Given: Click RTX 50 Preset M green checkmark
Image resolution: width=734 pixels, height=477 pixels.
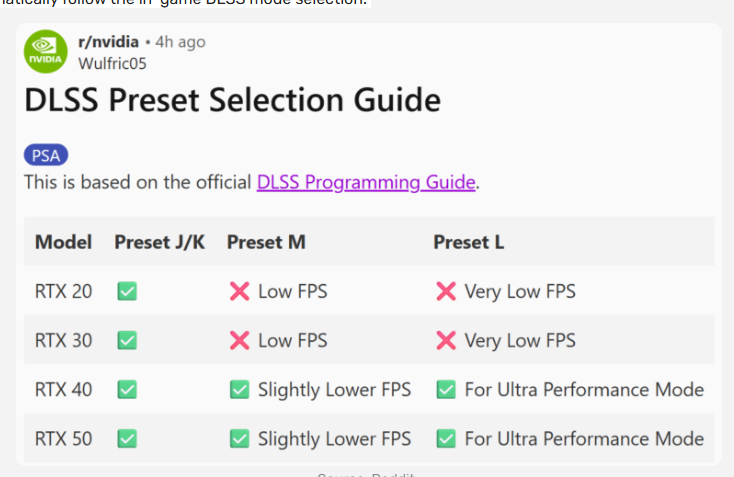Looking at the screenshot, I should tap(239, 438).
